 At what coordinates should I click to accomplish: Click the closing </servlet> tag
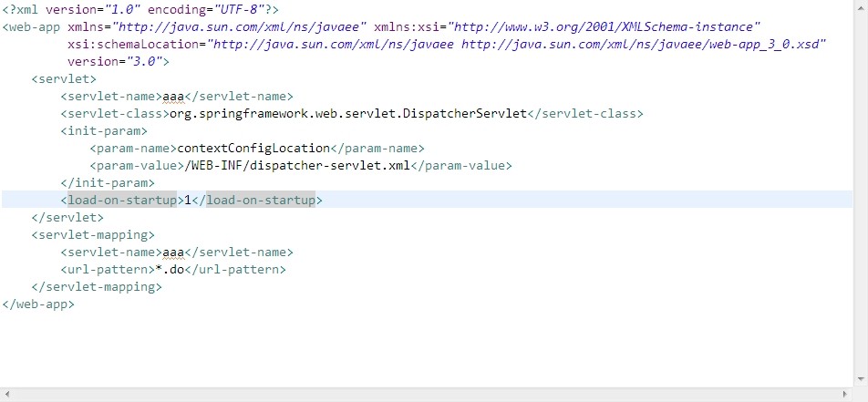(67, 217)
